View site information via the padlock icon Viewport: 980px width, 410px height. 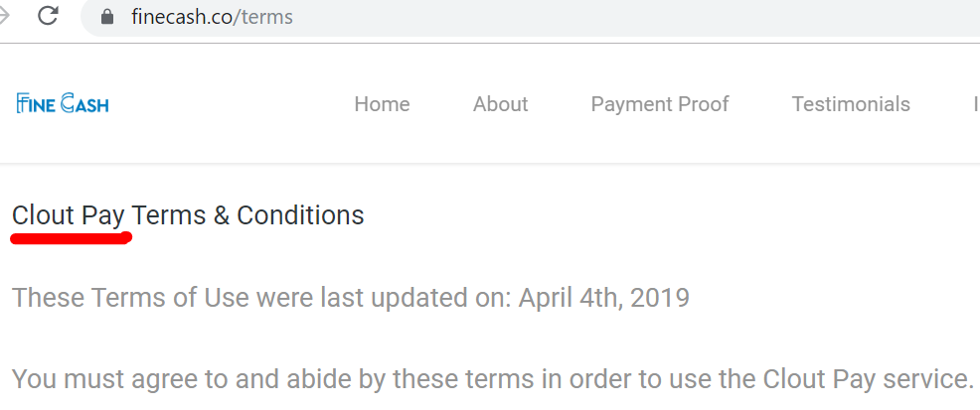107,16
